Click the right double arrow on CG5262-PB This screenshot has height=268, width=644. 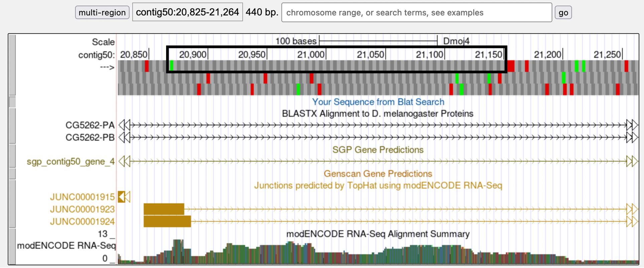click(x=632, y=138)
